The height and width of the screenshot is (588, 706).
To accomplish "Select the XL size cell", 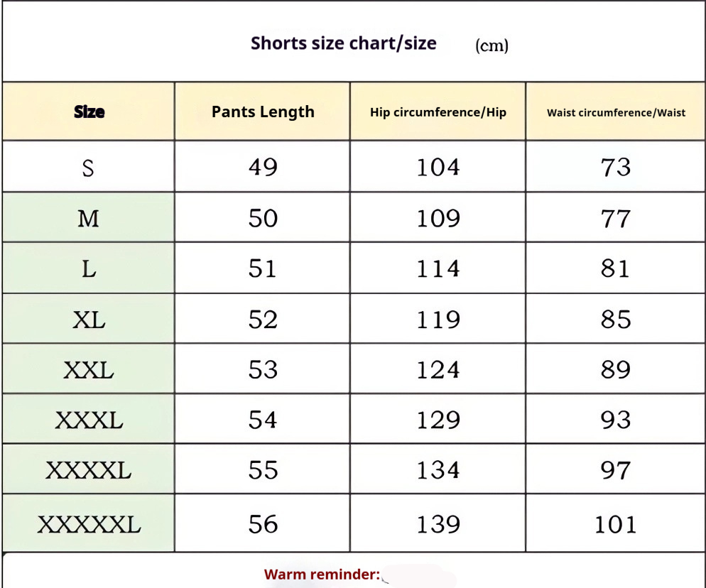I will click(x=89, y=320).
